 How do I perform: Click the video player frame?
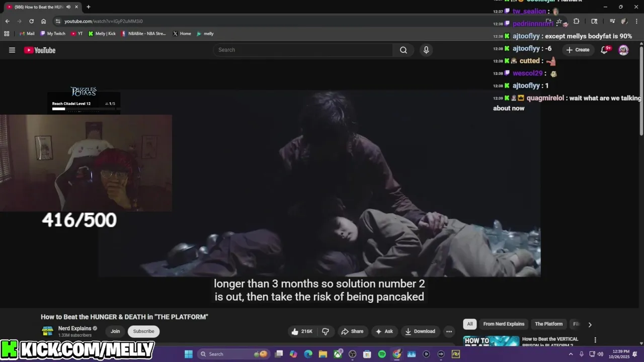[319, 184]
